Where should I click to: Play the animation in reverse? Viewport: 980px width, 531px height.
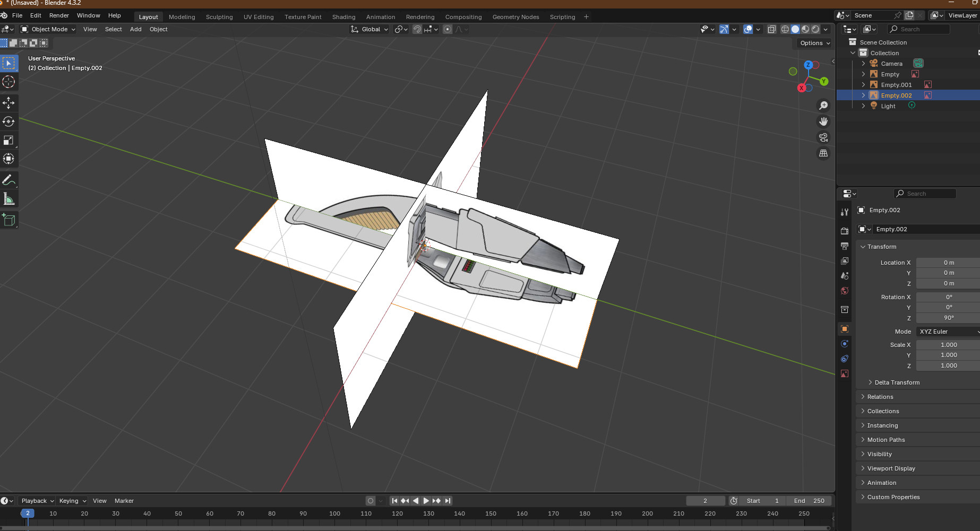[415, 501]
